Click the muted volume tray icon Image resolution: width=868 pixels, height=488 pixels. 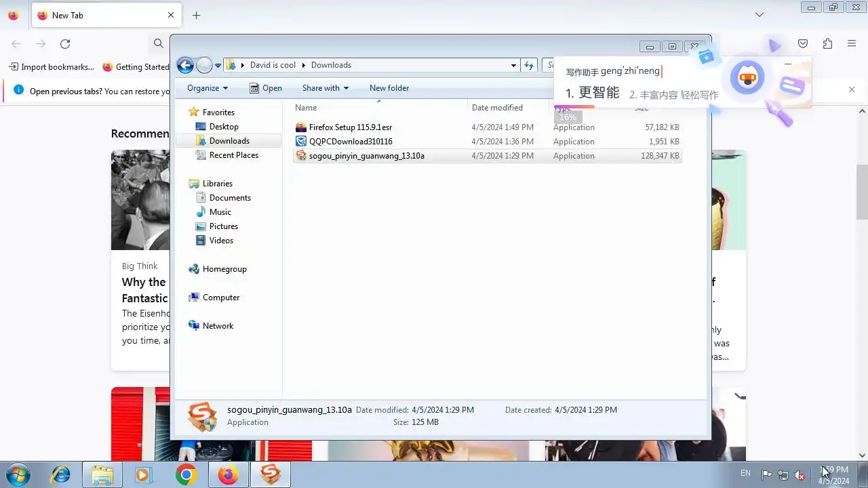(x=800, y=475)
